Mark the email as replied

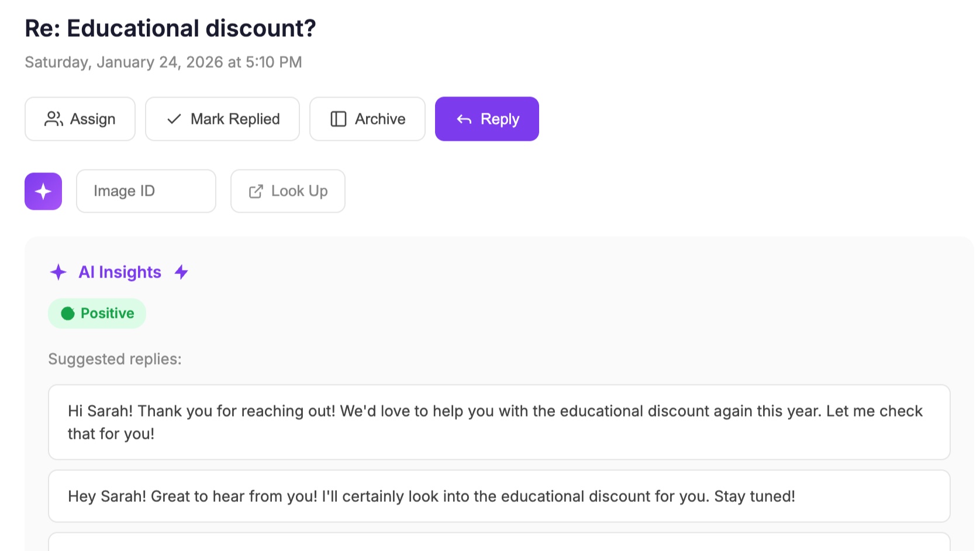tap(222, 119)
